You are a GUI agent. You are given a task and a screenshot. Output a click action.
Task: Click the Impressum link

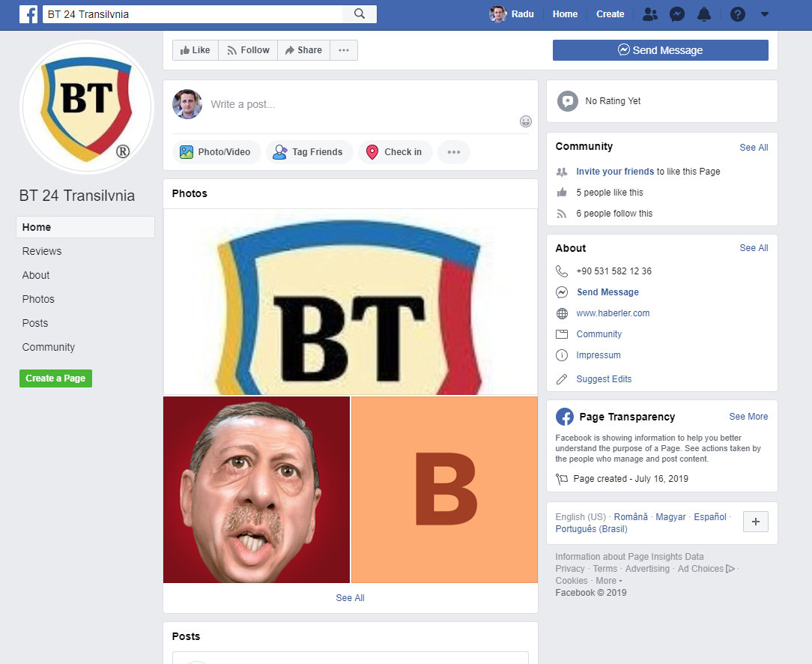[x=599, y=355]
